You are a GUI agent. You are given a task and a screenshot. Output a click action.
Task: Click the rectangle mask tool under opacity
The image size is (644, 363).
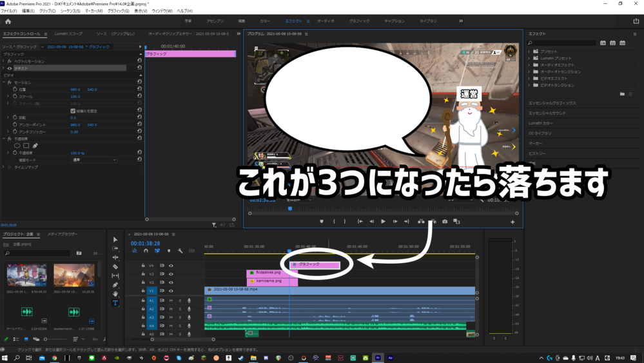[x=26, y=145]
